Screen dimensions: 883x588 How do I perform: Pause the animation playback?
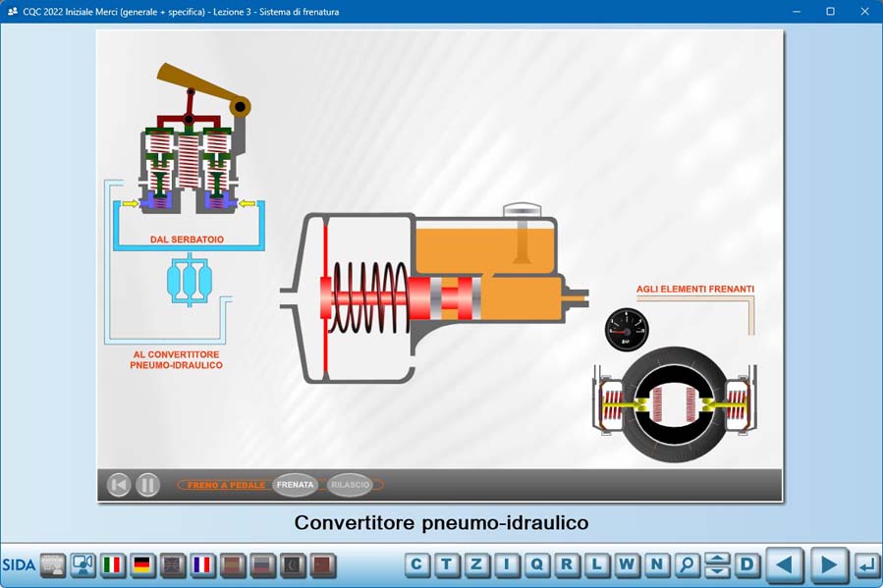[x=148, y=484]
